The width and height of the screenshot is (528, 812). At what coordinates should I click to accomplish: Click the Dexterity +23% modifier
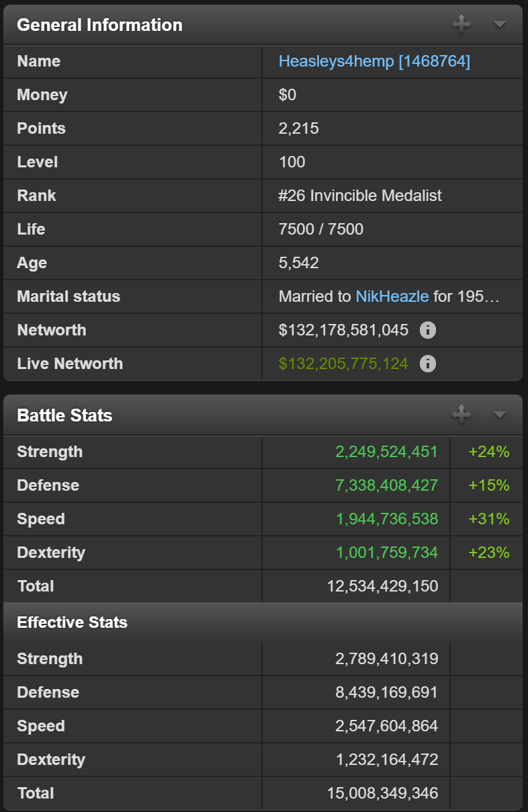pos(488,553)
